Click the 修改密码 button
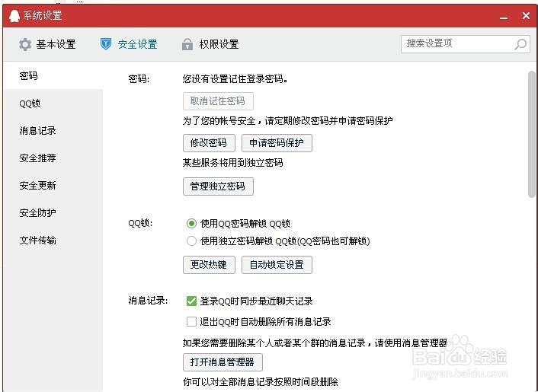This screenshot has height=392, width=538. (209, 143)
